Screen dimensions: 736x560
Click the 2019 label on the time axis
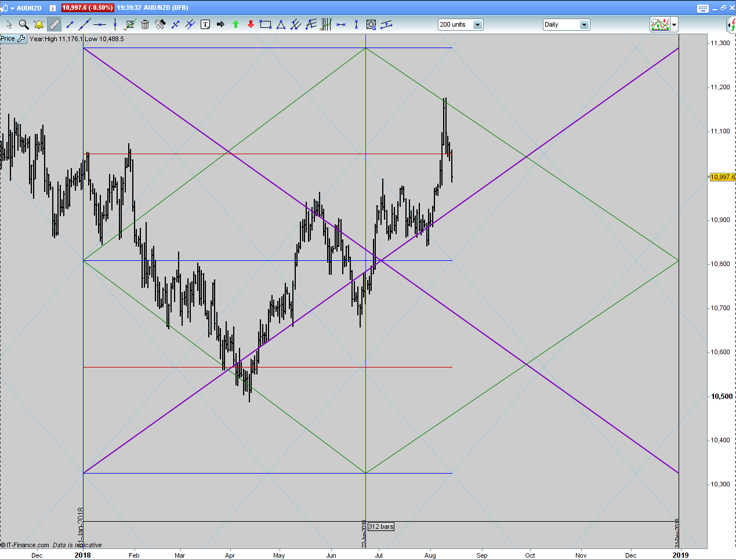tap(680, 555)
